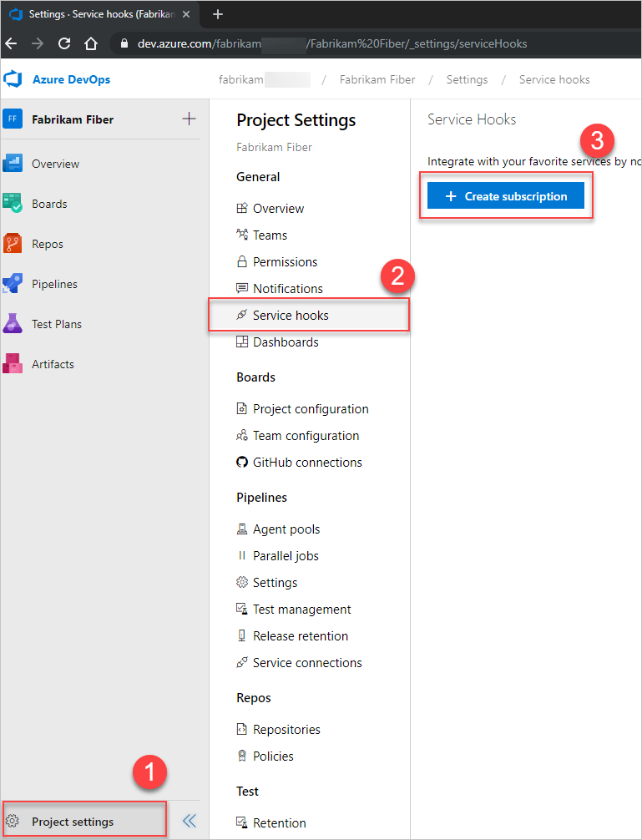Collapse the sidebar using the double-chevron

click(x=190, y=821)
